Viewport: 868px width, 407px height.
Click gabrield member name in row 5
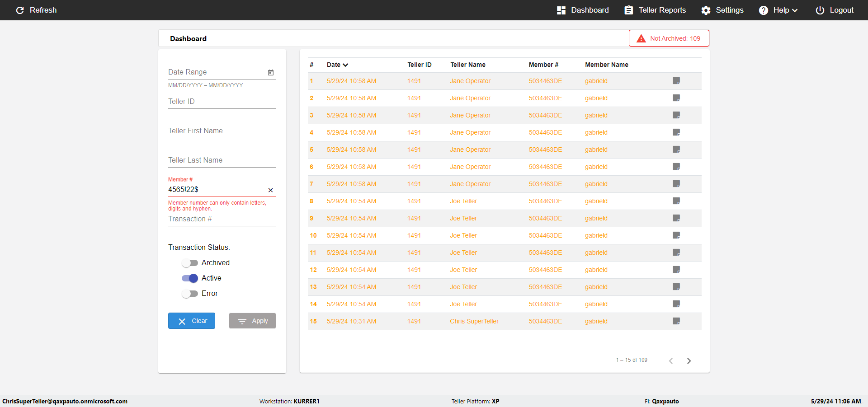[596, 150]
